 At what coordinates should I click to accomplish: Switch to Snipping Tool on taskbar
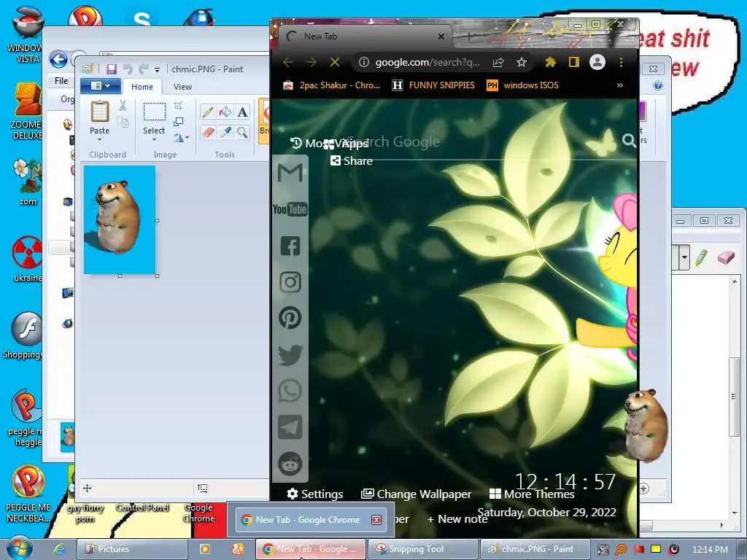pos(423,549)
